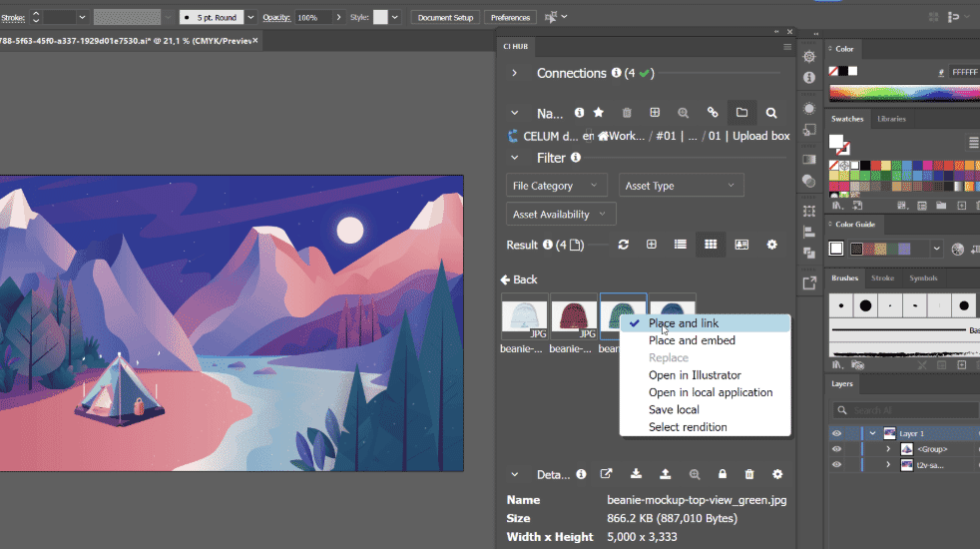Click the Style swatch in the control bar
The height and width of the screenshot is (549, 980).
point(380,18)
